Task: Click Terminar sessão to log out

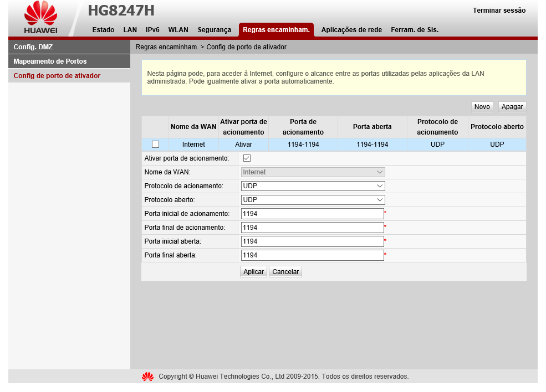Action: 499,11
